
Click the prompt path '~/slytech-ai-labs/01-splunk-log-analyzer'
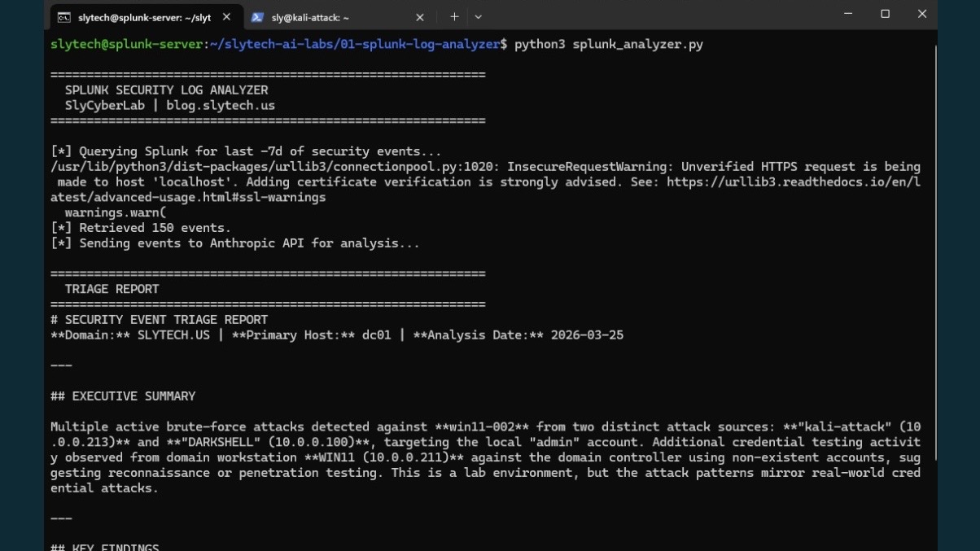354,44
